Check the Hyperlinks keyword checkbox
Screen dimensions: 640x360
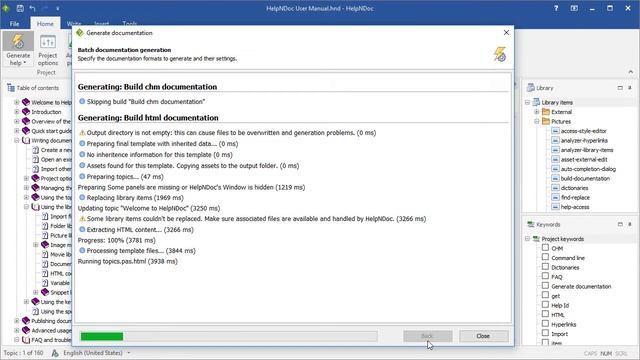545,324
